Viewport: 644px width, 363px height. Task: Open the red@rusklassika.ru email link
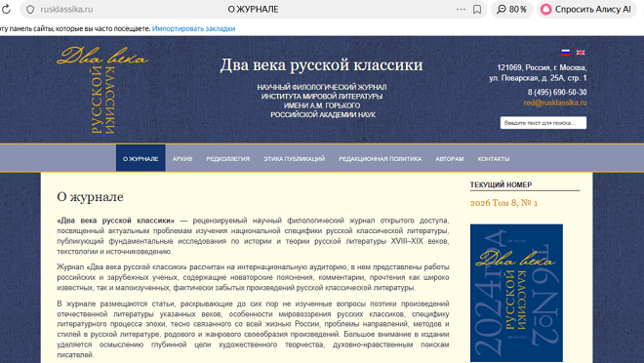coord(555,102)
